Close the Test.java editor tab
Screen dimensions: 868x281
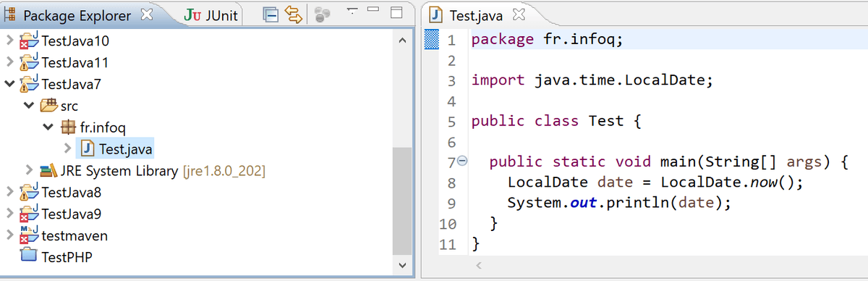coord(518,14)
